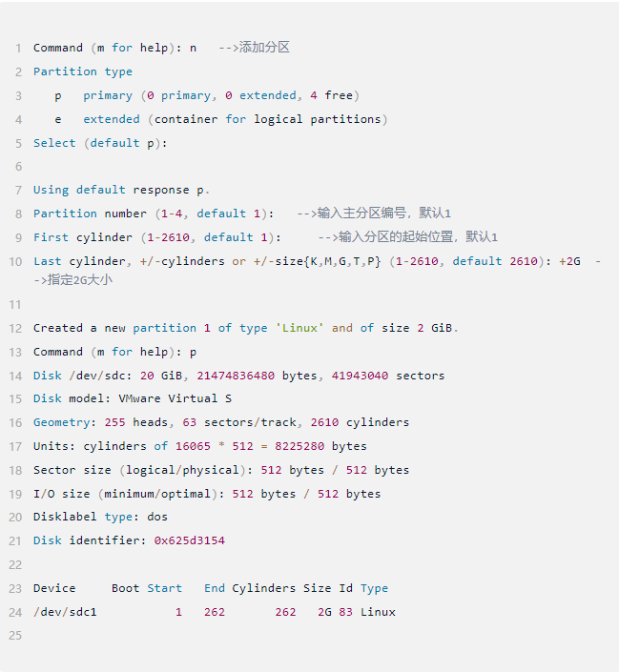Click the '+2G' value on line 10

[569, 261]
